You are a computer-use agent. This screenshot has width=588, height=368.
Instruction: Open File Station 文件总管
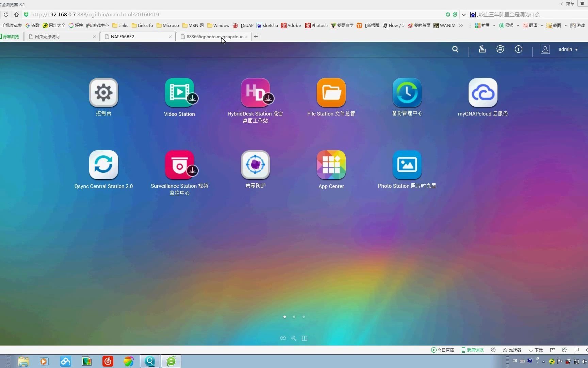[331, 93]
